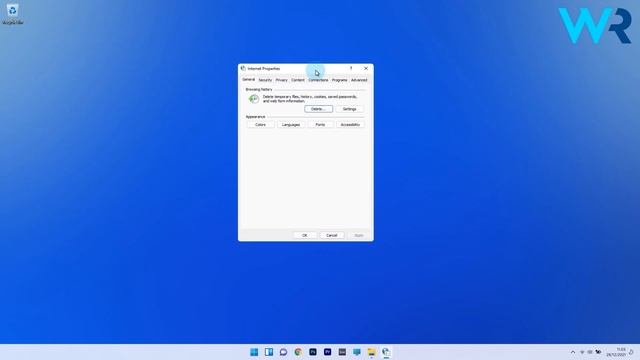The width and height of the screenshot is (640, 360).
Task: Show hidden system tray icons
Action: [573, 352]
